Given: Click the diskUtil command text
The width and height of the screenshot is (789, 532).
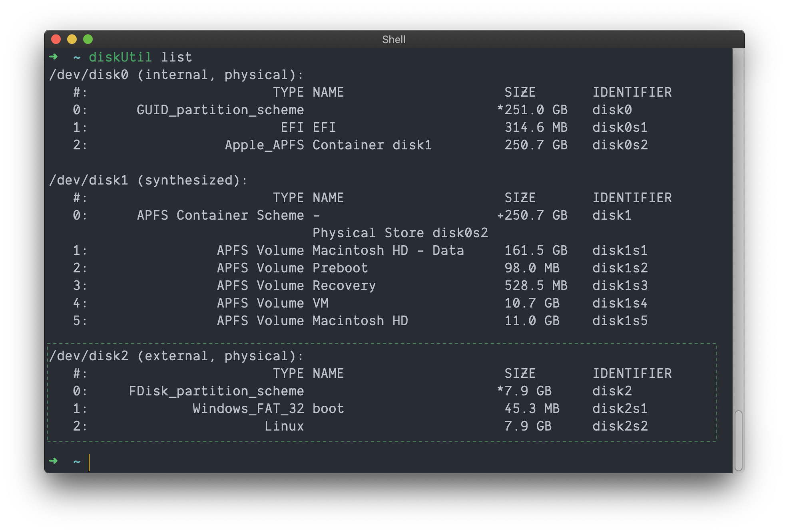Looking at the screenshot, I should tap(120, 57).
